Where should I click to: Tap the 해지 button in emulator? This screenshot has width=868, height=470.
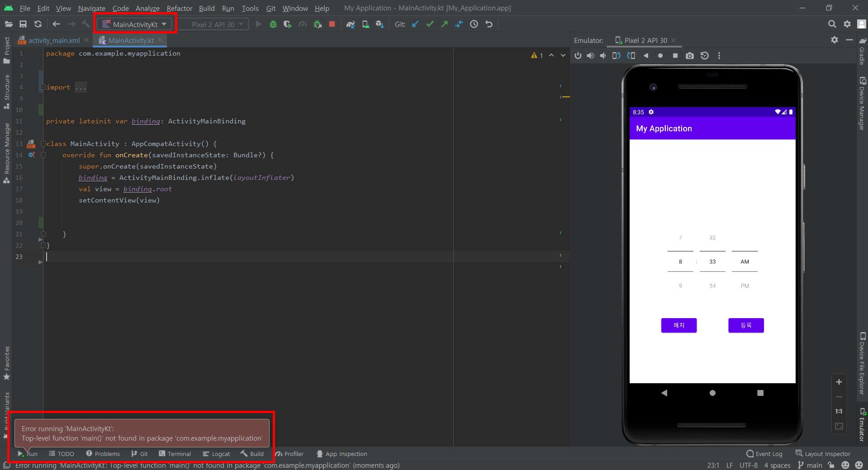(x=679, y=325)
